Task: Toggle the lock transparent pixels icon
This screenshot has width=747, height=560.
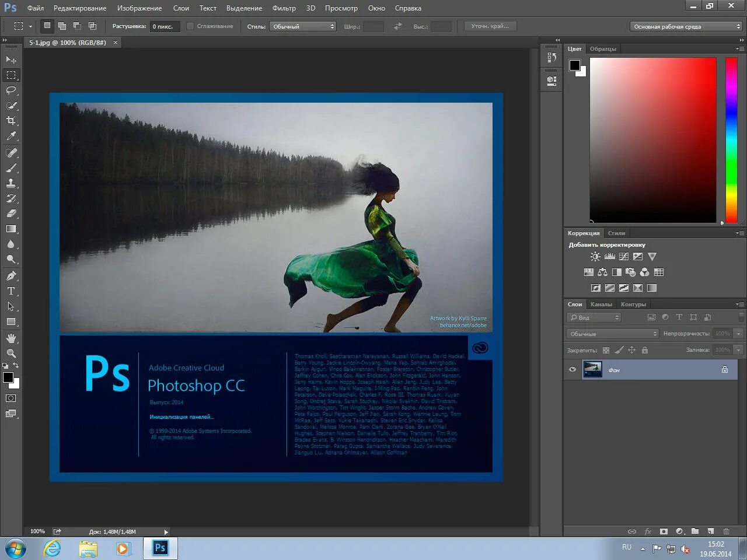Action: click(x=606, y=350)
